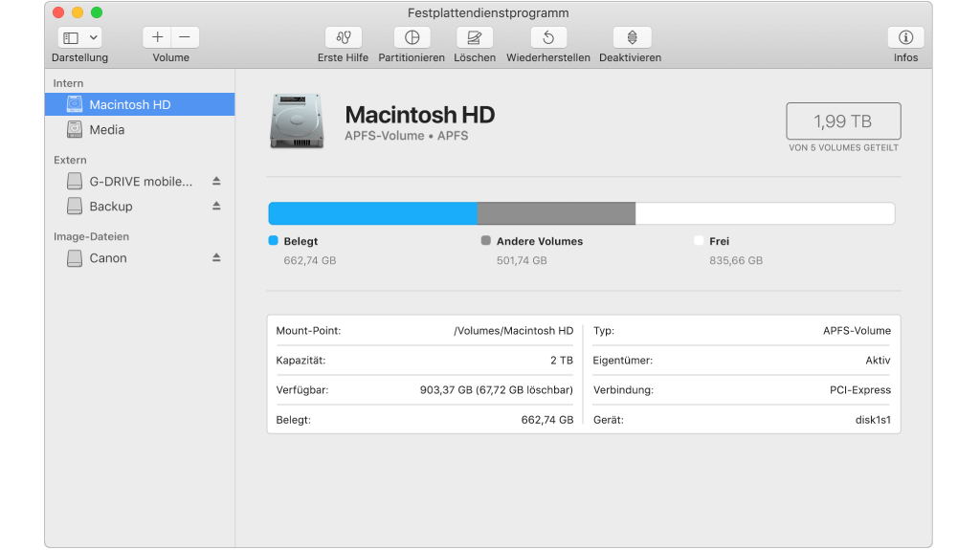This screenshot has width=980, height=550.
Task: Click the Macintosh HD title text
Action: tap(419, 115)
